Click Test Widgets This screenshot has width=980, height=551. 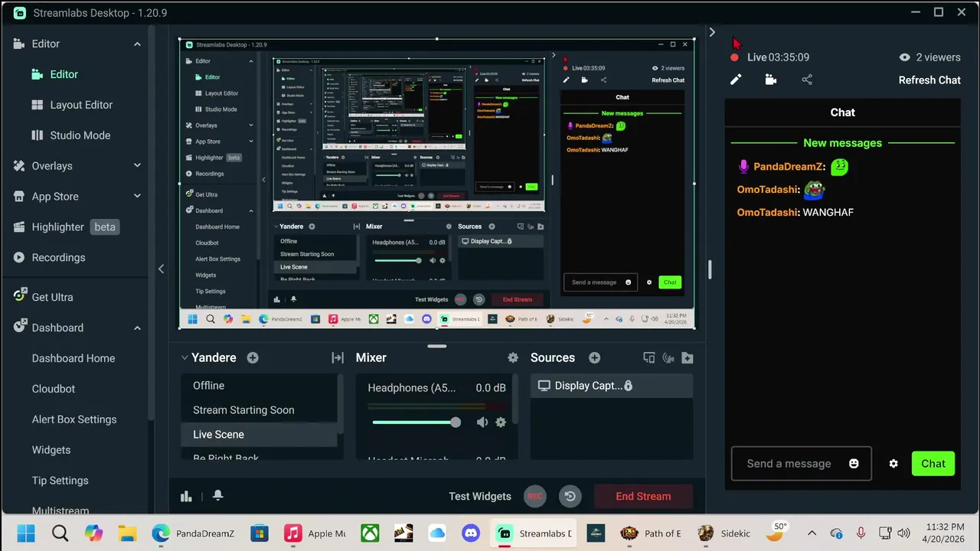click(480, 496)
